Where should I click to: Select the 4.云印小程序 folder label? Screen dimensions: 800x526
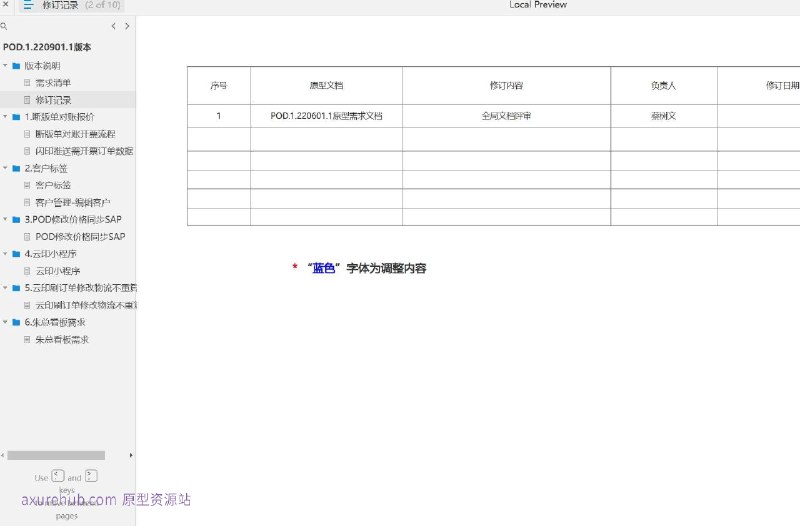(51, 254)
